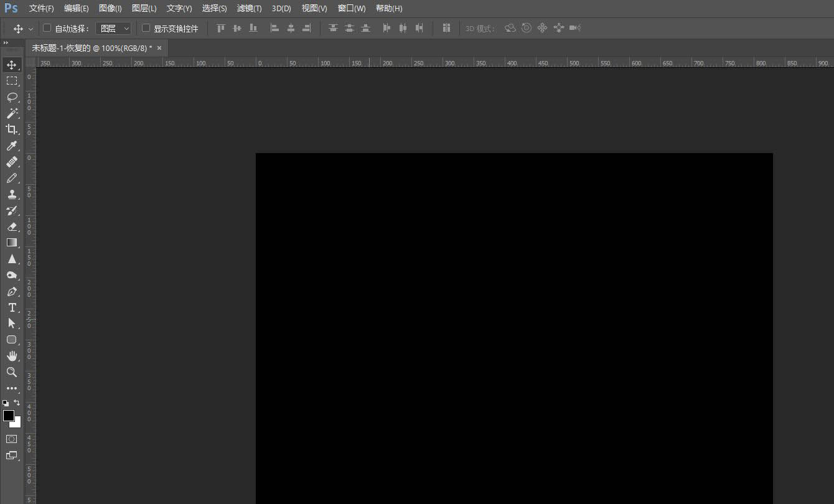The image size is (834, 504).
Task: Select the Eyedropper tool
Action: click(12, 146)
